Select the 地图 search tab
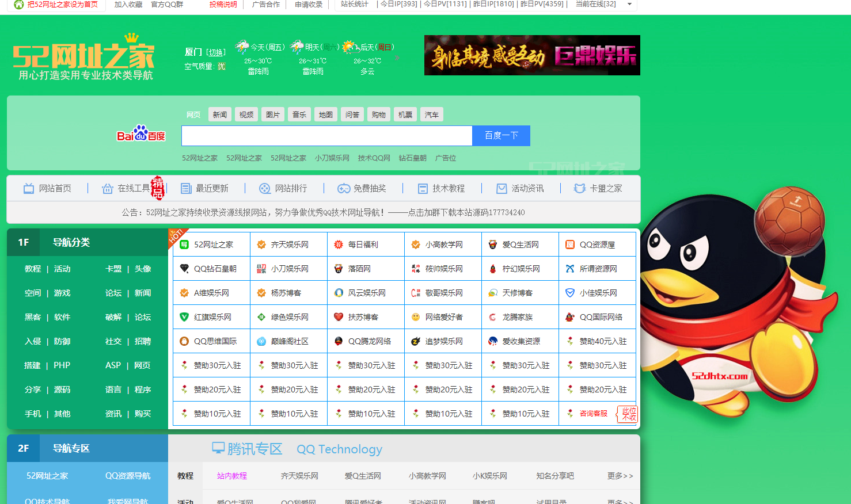 tap(326, 114)
